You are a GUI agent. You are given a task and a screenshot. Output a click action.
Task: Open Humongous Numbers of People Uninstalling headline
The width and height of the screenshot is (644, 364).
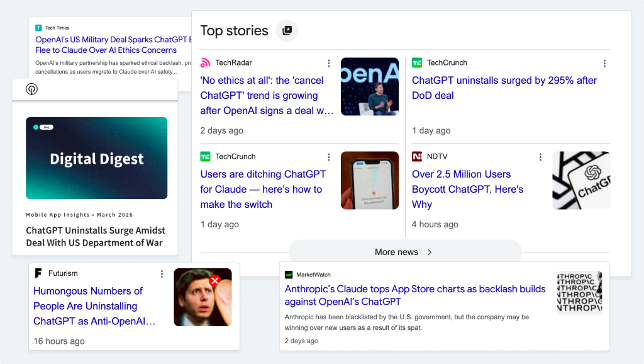pyautogui.click(x=94, y=306)
